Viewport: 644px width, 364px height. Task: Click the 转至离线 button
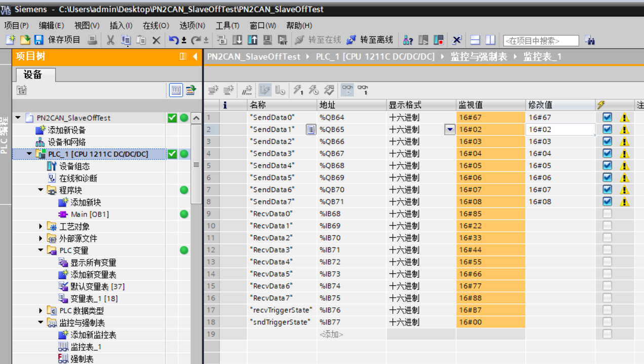tap(370, 40)
